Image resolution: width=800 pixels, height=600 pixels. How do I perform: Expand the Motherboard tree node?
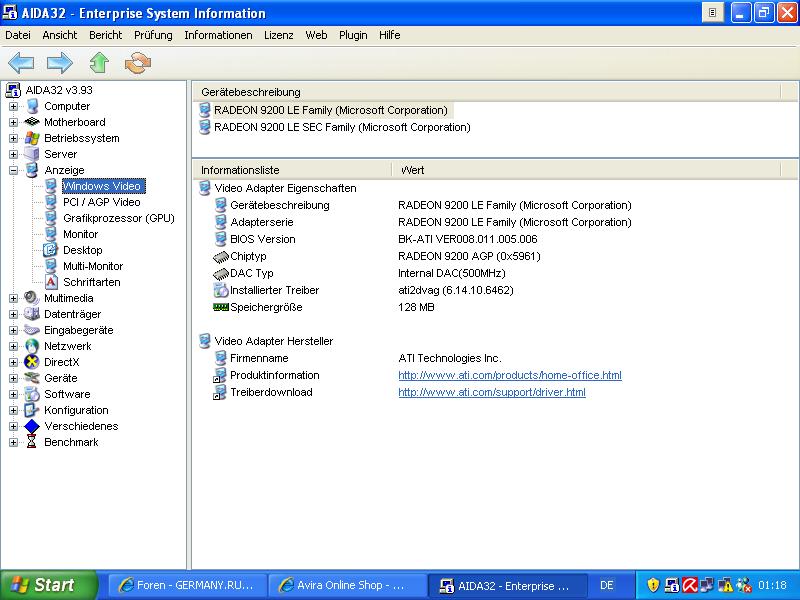(14, 122)
